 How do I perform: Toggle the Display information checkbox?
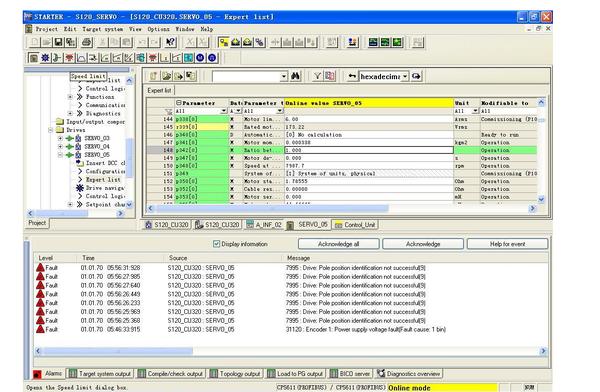[x=216, y=244]
